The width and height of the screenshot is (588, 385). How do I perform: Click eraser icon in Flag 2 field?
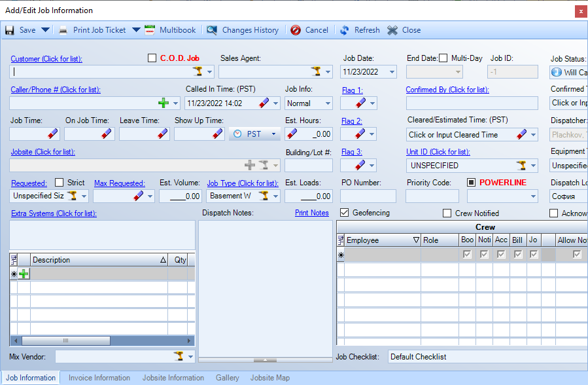(x=360, y=134)
